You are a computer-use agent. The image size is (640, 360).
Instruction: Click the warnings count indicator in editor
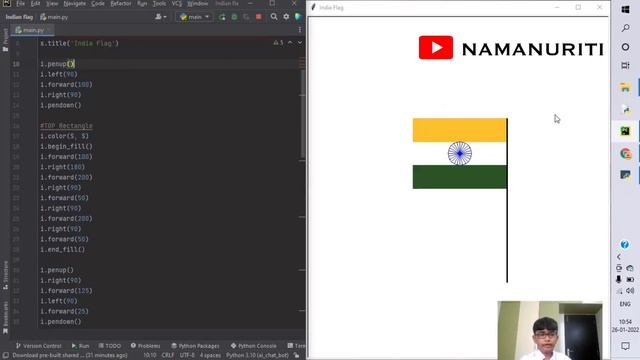[278, 43]
